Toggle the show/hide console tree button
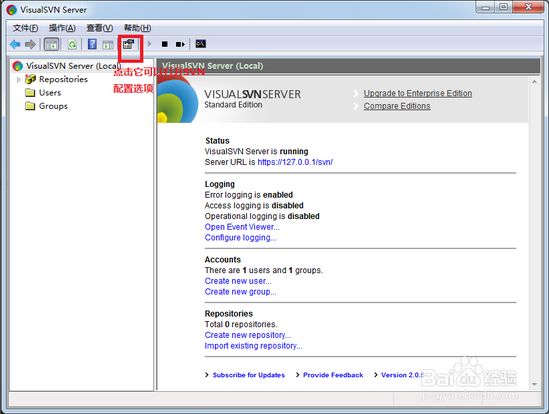Viewport: 549px width, 414px height. click(52, 44)
